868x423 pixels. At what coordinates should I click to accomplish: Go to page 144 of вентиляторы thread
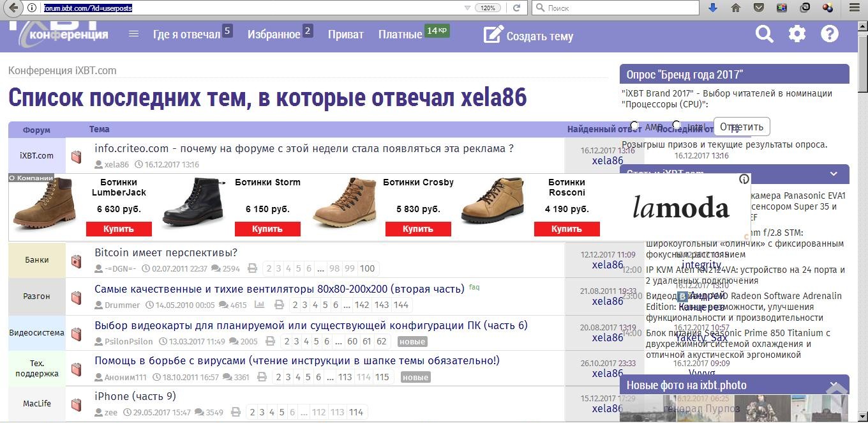[401, 305]
